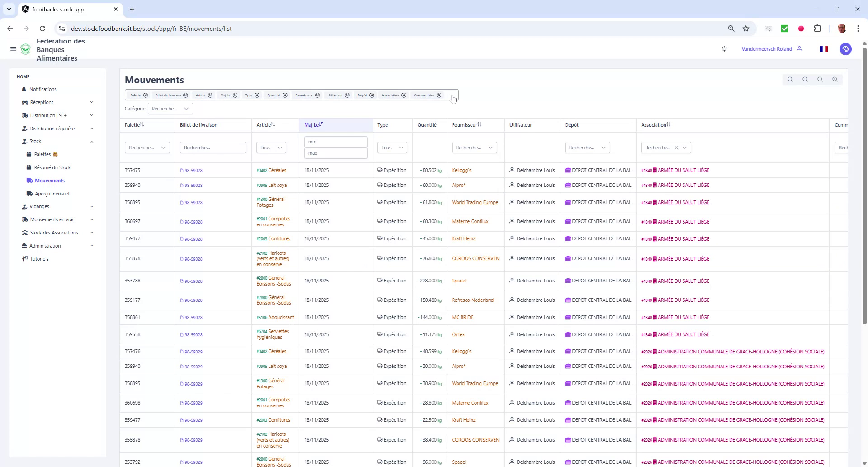Click the French flag language icon

(824, 49)
